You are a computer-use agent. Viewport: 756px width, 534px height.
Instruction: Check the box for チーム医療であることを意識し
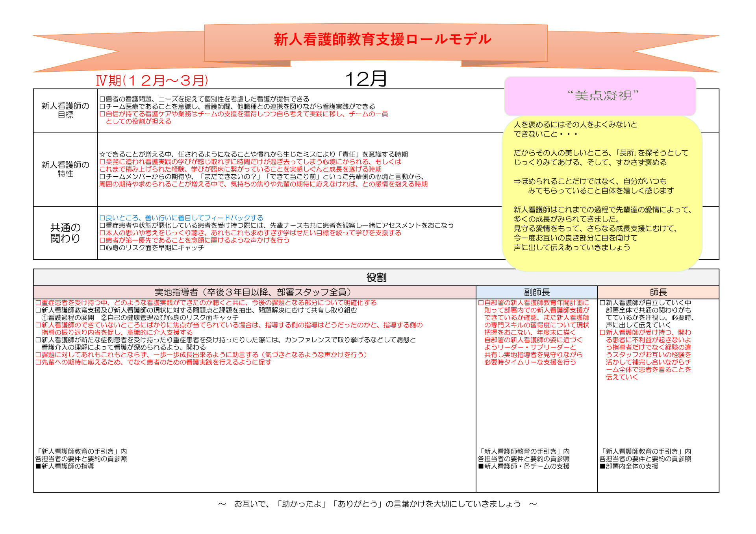pos(102,107)
